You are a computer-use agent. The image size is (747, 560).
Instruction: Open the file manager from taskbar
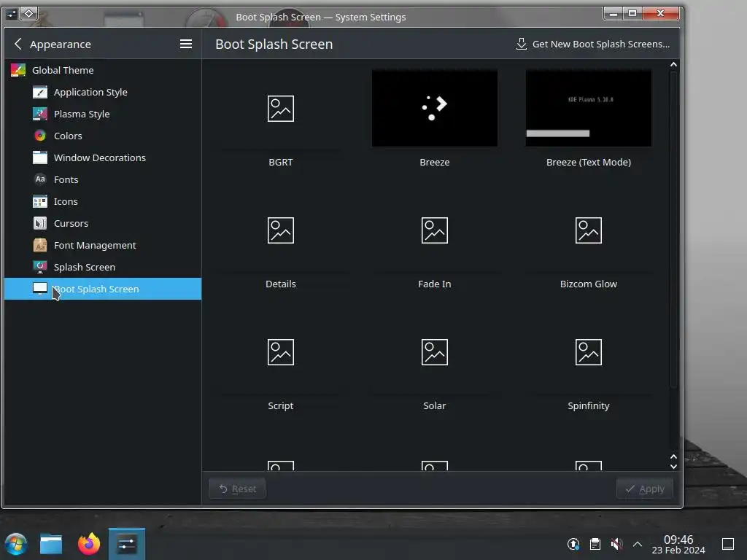click(x=51, y=544)
